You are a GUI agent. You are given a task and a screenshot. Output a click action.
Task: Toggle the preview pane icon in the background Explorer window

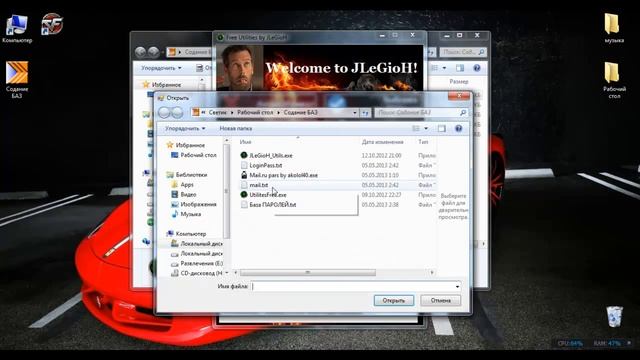coord(460,68)
